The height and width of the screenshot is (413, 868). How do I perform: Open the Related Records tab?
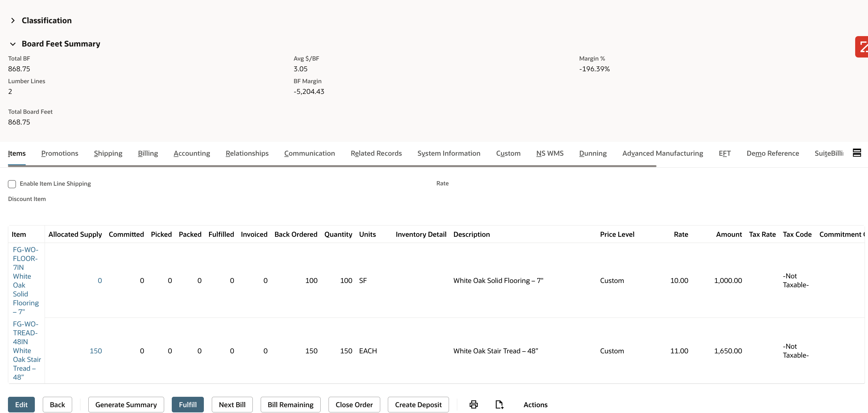pos(376,153)
